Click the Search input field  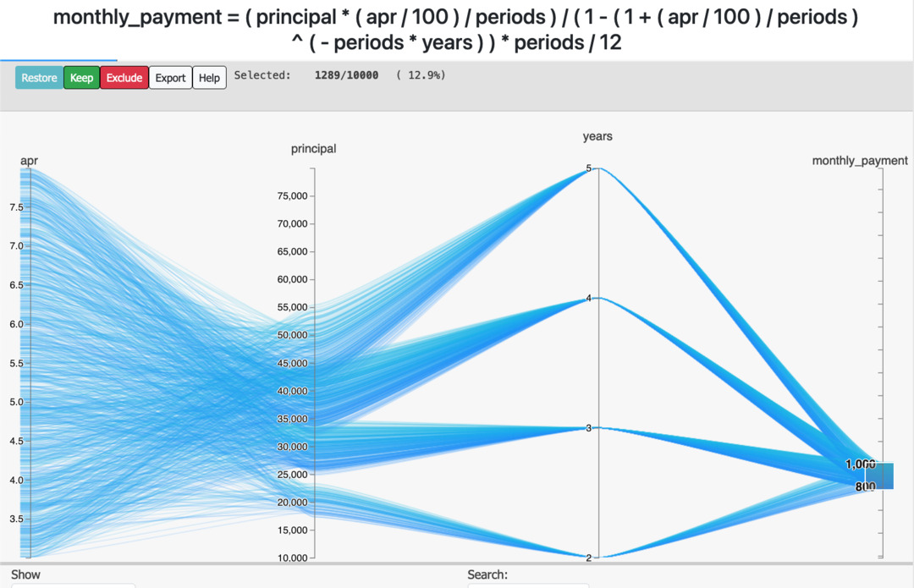coord(528,585)
